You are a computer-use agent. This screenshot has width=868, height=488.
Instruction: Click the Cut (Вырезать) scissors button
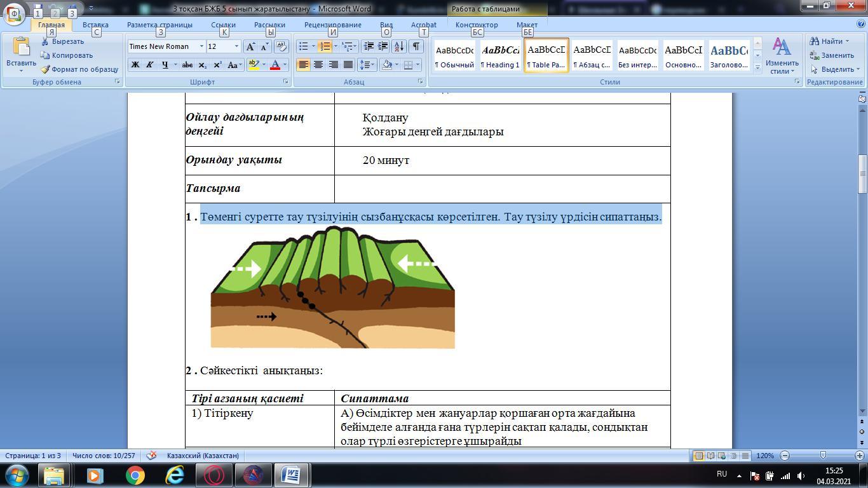tap(63, 41)
